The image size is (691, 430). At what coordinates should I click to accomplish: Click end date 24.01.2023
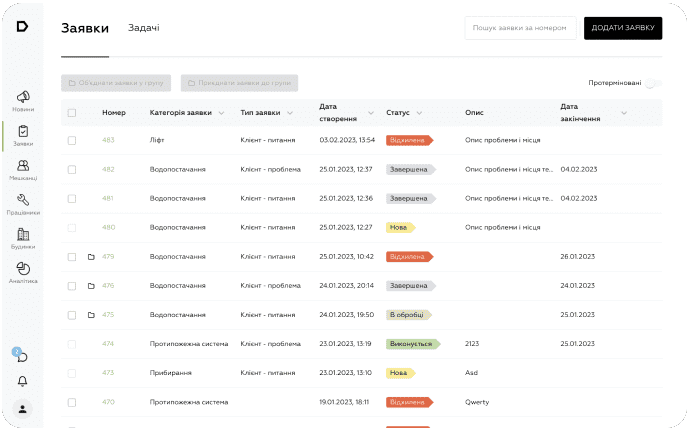(578, 285)
